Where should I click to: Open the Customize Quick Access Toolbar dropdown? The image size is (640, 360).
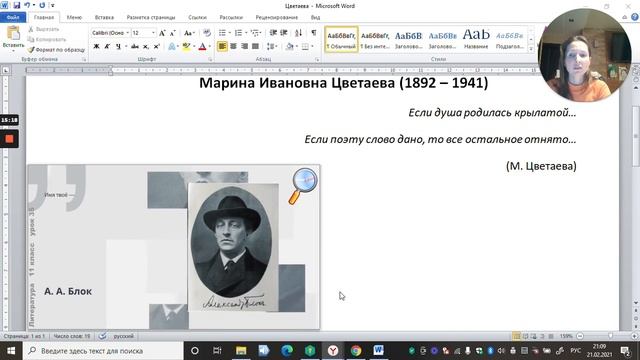[x=52, y=6]
